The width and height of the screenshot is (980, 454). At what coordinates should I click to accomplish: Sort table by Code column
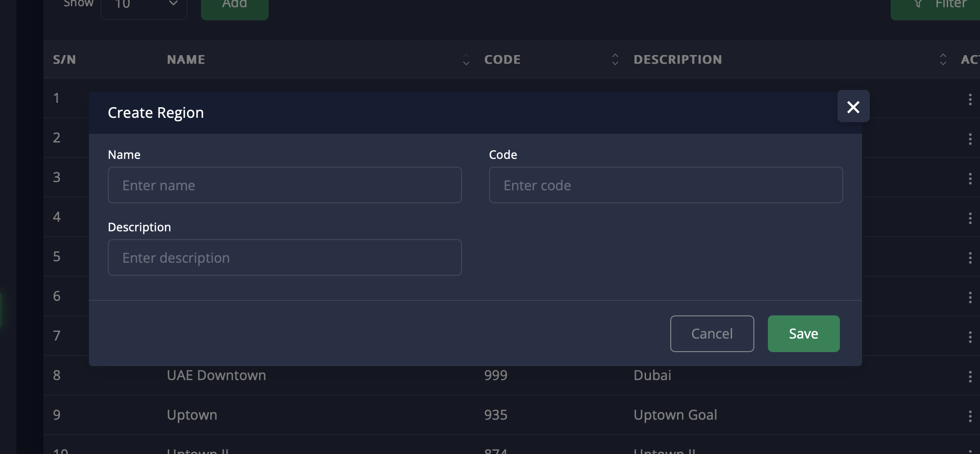(615, 59)
